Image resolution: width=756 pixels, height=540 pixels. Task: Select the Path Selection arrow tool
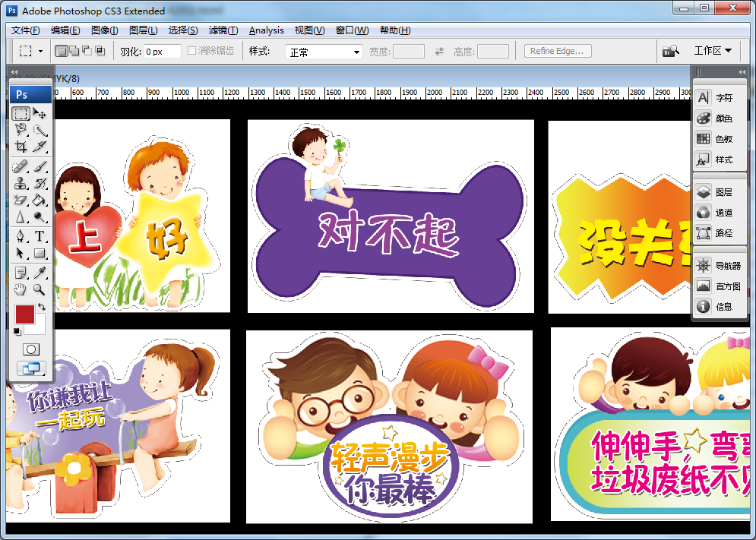(x=21, y=253)
